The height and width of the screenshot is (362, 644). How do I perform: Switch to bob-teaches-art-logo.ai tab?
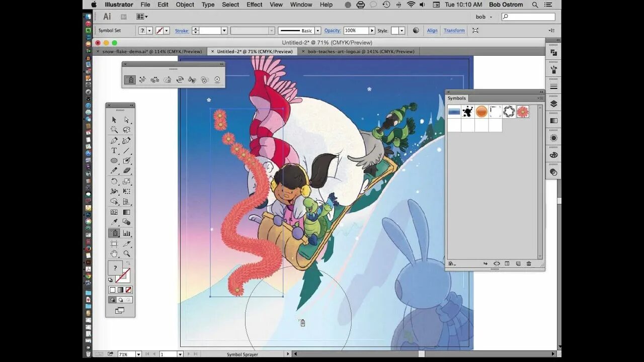tap(361, 51)
